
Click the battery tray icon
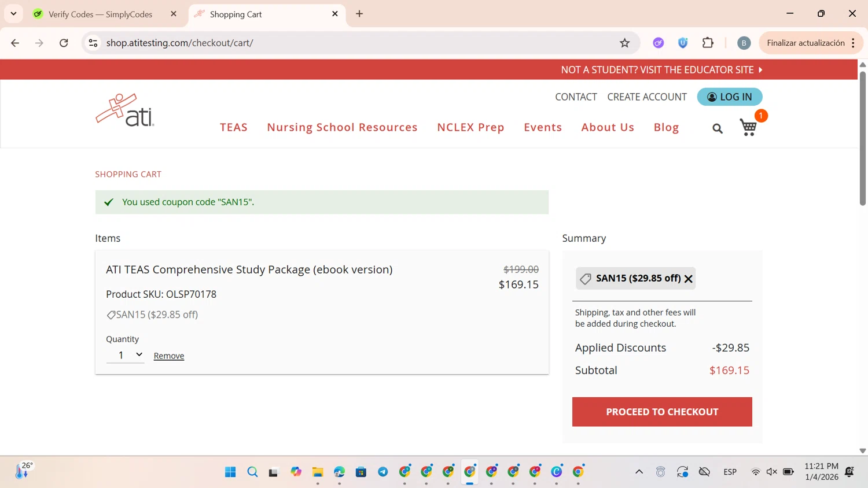click(x=788, y=472)
